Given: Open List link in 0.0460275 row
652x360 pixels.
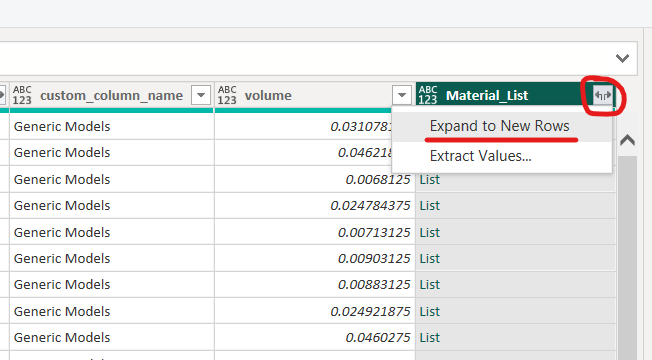Looking at the screenshot, I should 430,338.
